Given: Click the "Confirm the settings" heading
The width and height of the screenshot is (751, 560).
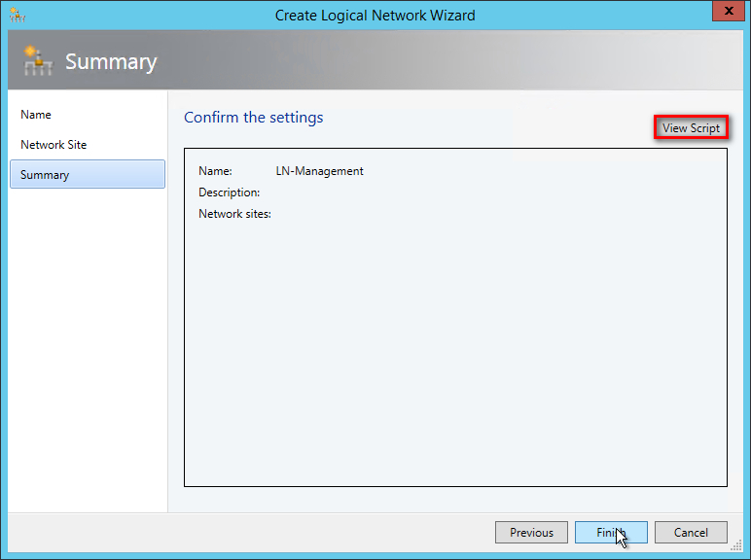Looking at the screenshot, I should pos(253,118).
